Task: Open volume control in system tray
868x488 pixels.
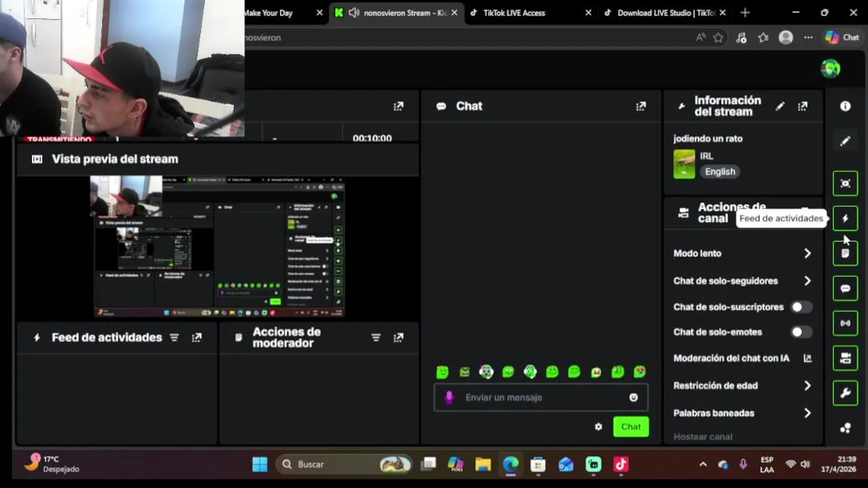Action: (x=806, y=464)
